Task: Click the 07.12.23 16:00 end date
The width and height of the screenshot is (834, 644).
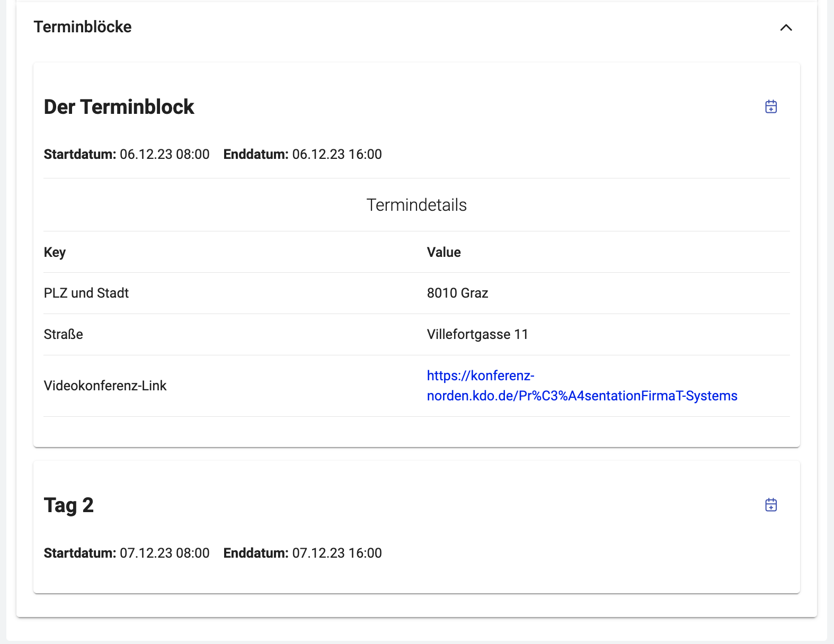Action: click(337, 553)
